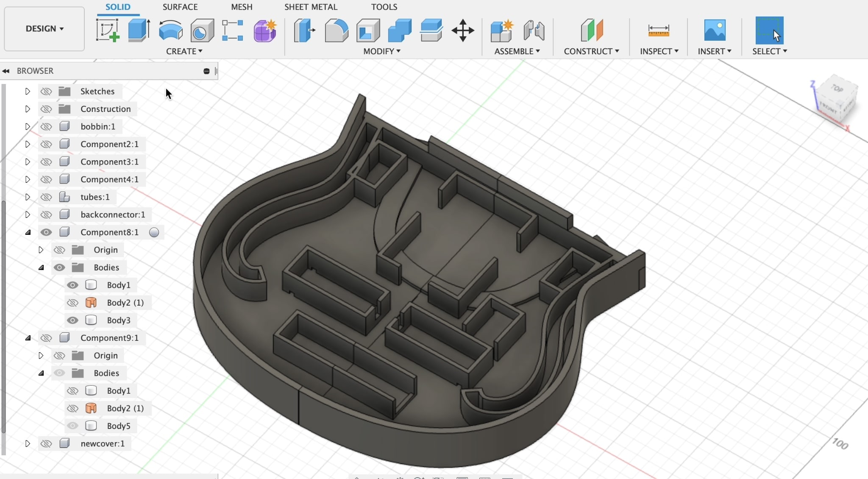Toggle visibility of Component2:1
The height and width of the screenshot is (479, 868).
coord(46,144)
